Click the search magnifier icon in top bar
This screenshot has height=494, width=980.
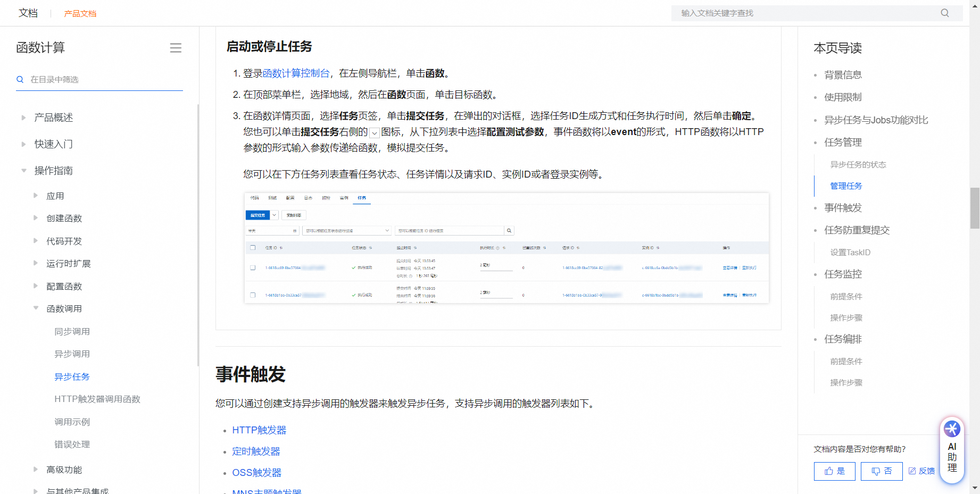pyautogui.click(x=944, y=13)
